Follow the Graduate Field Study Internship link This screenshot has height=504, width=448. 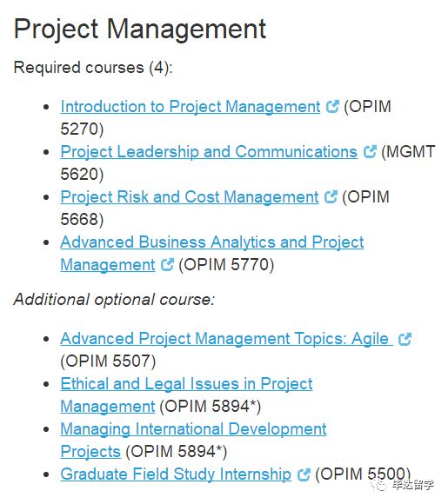click(176, 474)
